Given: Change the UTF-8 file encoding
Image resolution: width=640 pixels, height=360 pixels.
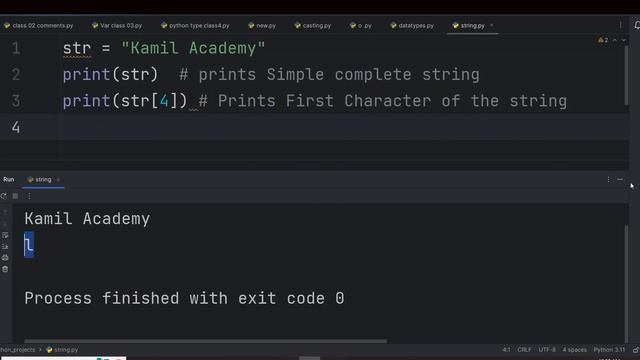Looking at the screenshot, I should [547, 350].
